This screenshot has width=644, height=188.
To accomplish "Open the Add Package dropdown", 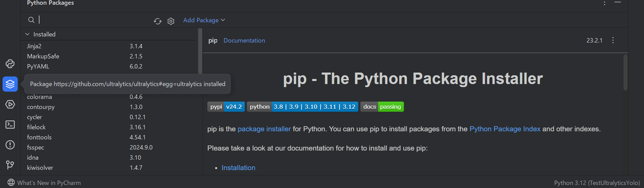I will click(x=204, y=20).
